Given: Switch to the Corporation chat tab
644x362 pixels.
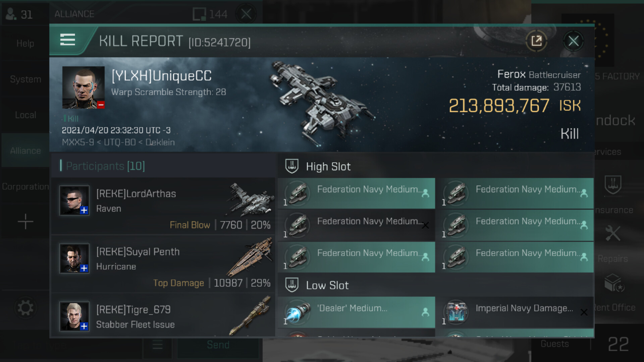Looking at the screenshot, I should click(25, 187).
